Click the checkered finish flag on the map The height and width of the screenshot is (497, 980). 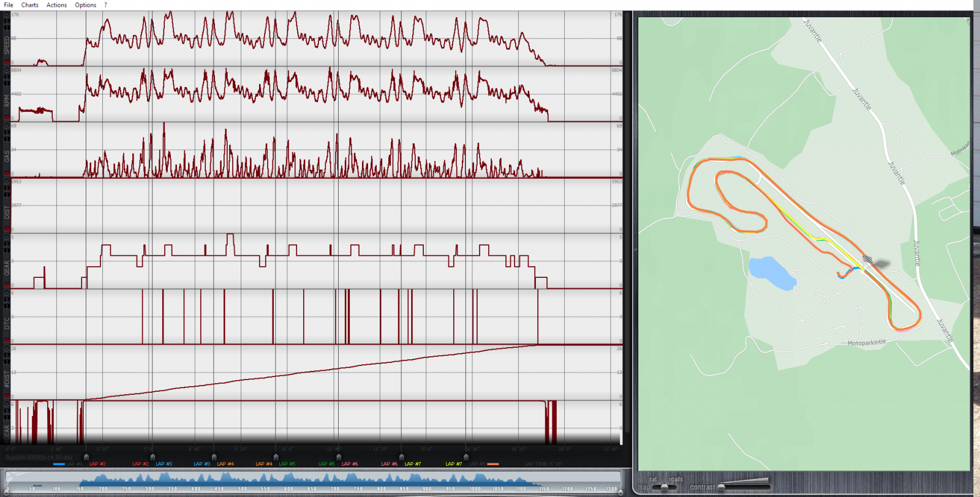click(x=868, y=260)
